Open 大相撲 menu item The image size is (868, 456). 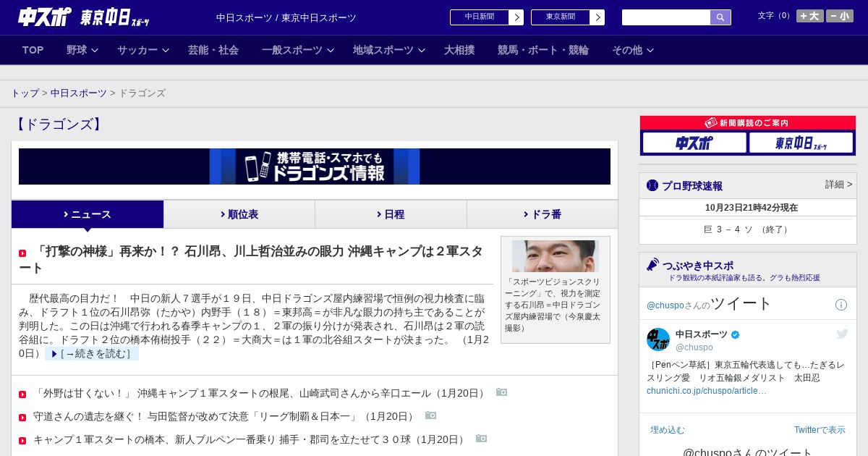point(459,50)
